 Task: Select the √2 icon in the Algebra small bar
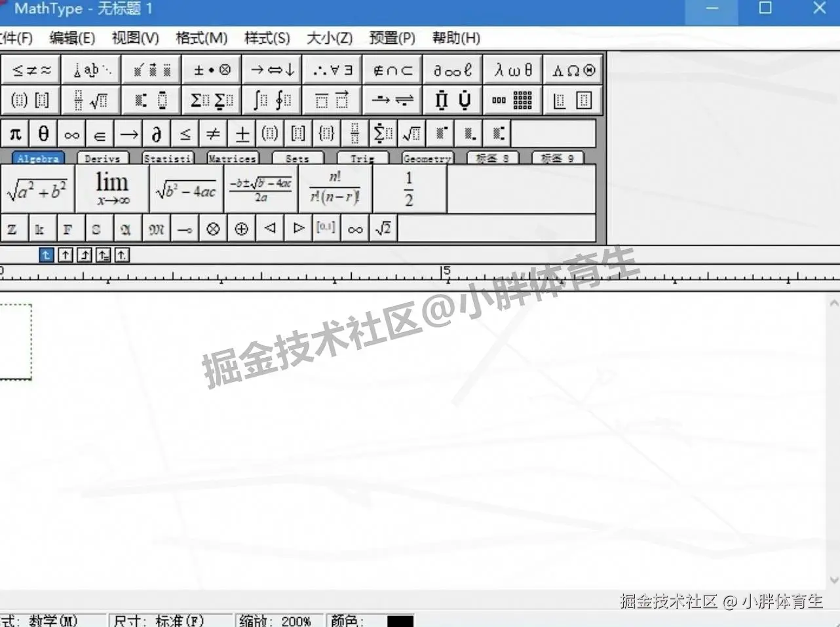click(383, 228)
